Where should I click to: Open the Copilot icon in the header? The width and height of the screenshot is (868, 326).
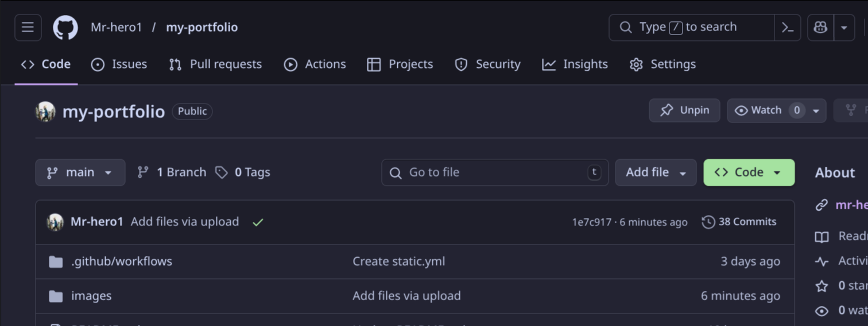tap(820, 28)
